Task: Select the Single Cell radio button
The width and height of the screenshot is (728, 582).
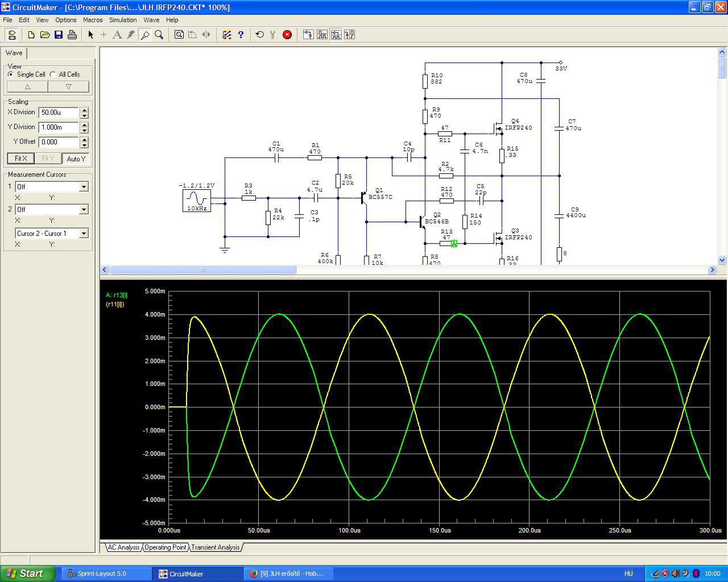Action: click(11, 74)
